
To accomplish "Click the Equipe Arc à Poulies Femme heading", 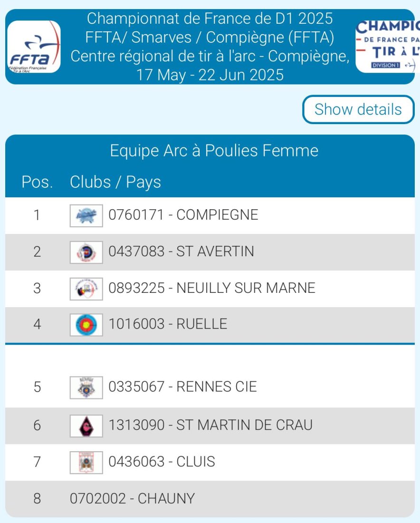I will point(214,151).
